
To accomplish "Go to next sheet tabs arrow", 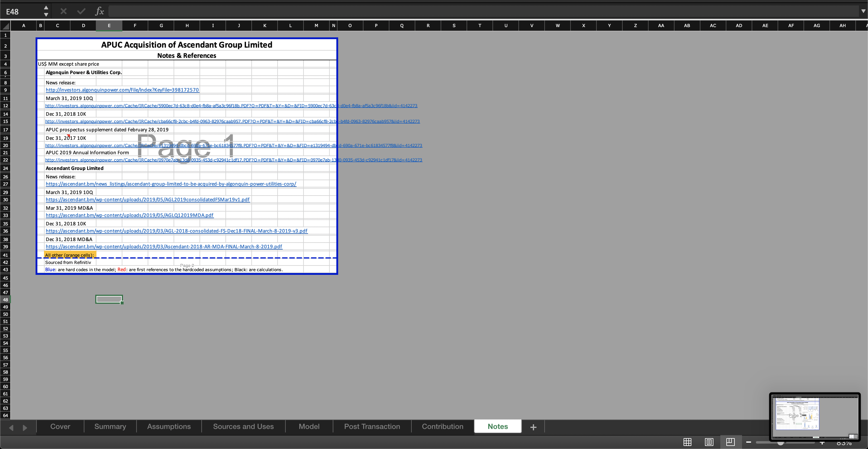I will [x=25, y=427].
